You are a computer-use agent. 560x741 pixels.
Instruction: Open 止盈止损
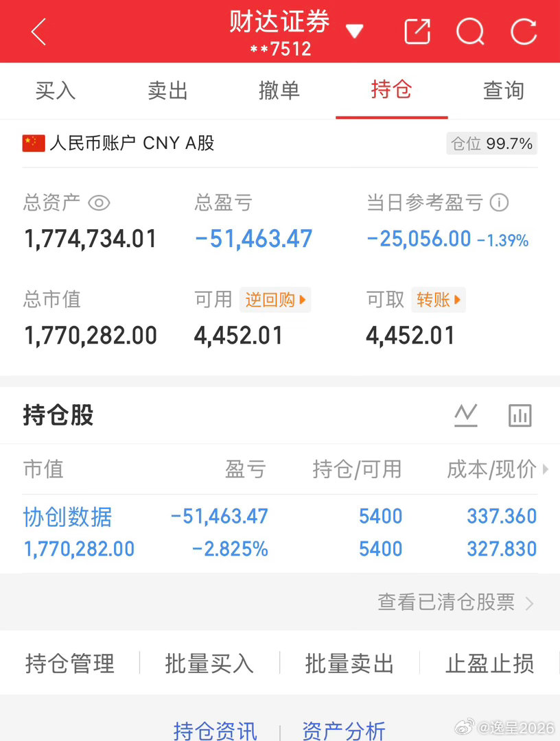tap(489, 663)
